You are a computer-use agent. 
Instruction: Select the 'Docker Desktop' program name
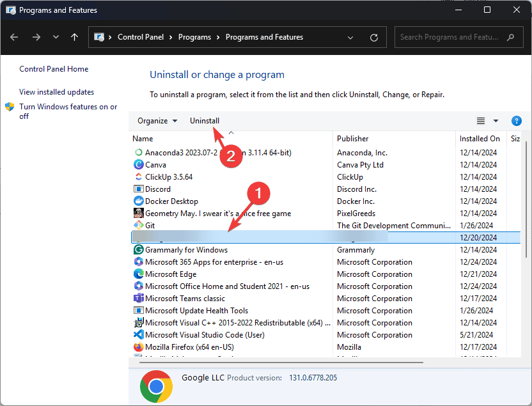(171, 201)
